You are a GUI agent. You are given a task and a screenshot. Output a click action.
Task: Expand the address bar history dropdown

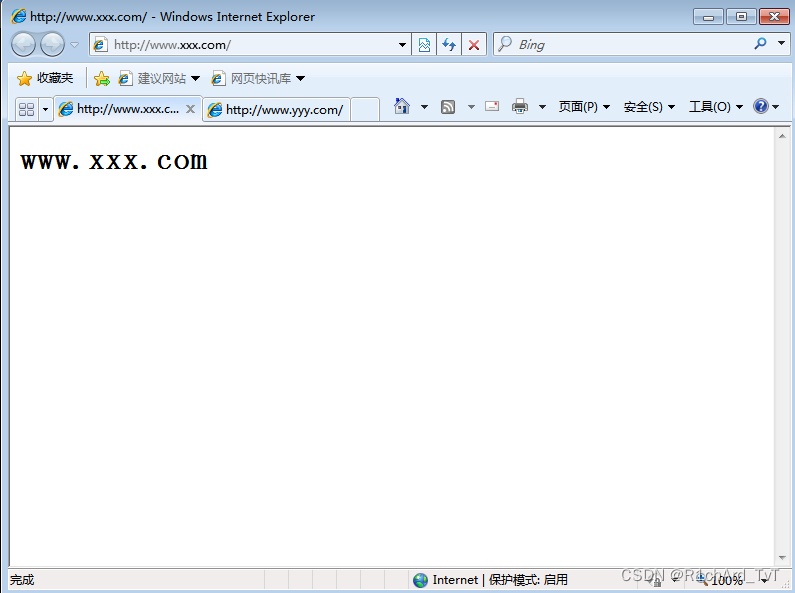point(403,45)
